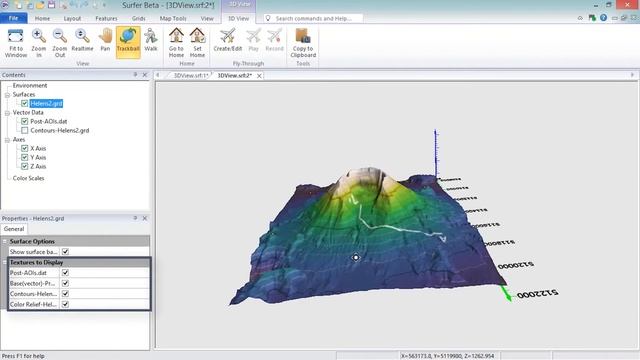Uncheck Contours-Helen texture checkbox
Viewport: 640px width, 360px height.
point(65,294)
